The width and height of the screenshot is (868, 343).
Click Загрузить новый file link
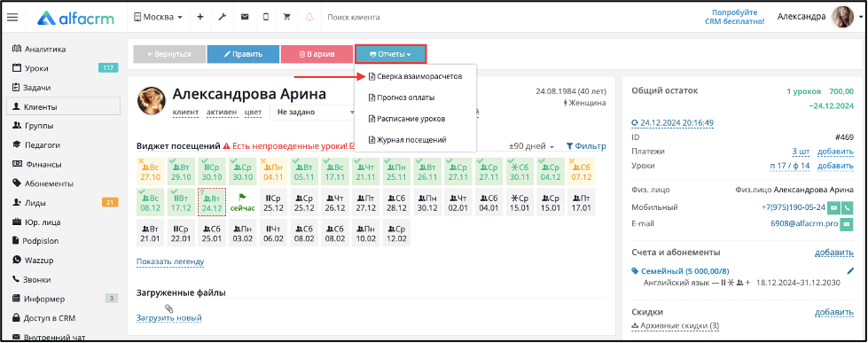coord(168,318)
